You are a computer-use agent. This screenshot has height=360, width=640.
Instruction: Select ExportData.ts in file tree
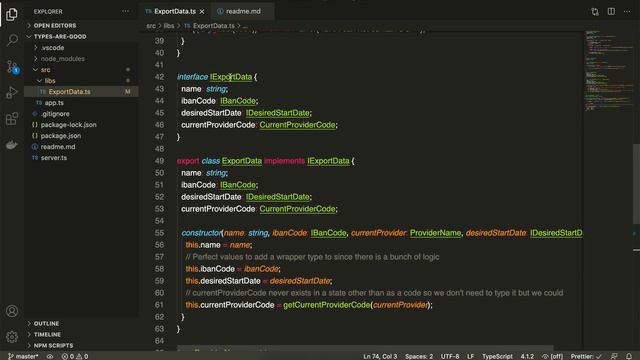(x=81, y=92)
